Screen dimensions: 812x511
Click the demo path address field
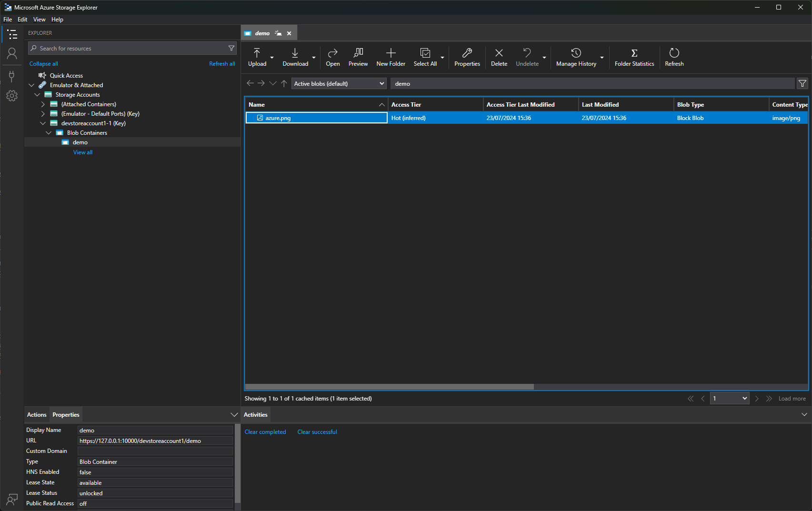[592, 83]
